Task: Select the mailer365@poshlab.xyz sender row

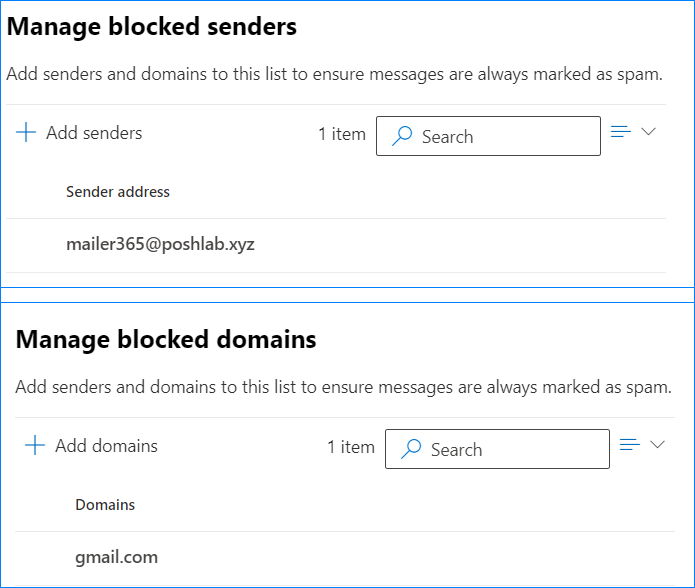Action: [x=336, y=245]
